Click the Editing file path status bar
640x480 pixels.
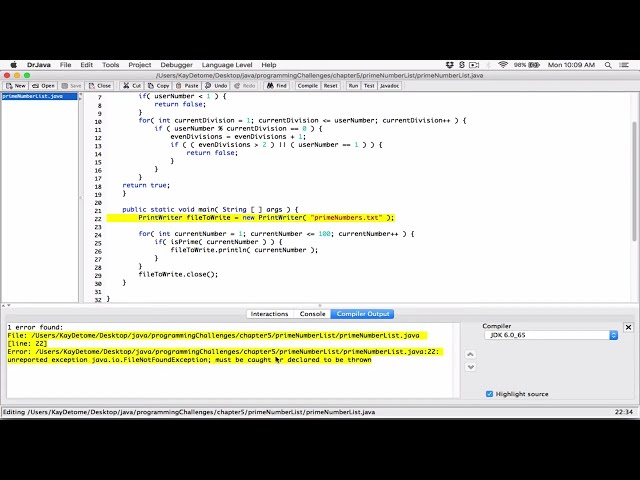(x=189, y=412)
